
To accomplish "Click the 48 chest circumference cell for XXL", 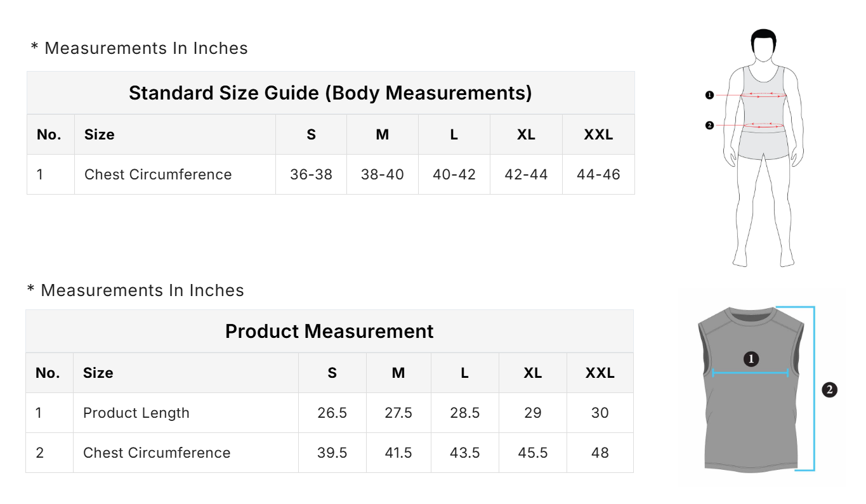I will click(600, 453).
